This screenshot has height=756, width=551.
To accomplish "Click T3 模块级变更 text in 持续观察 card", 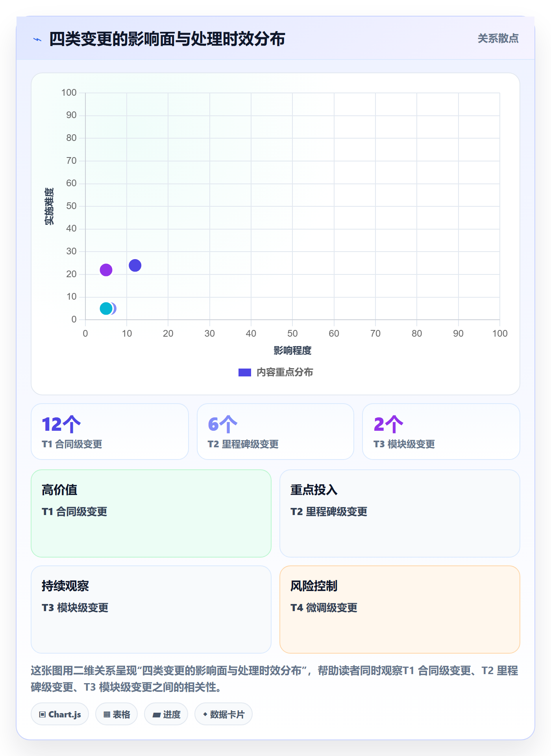I will click(x=75, y=608).
